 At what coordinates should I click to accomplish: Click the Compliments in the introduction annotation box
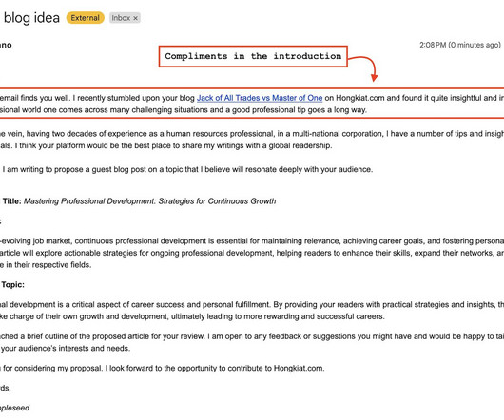[x=253, y=56]
